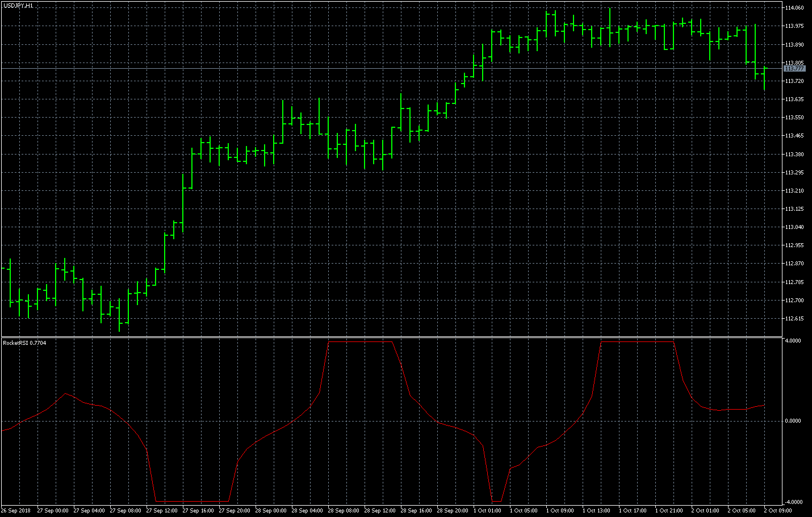Click the 4.0000 indicator scale label
Screen dimensions: 812x517
pyautogui.click(x=793, y=341)
